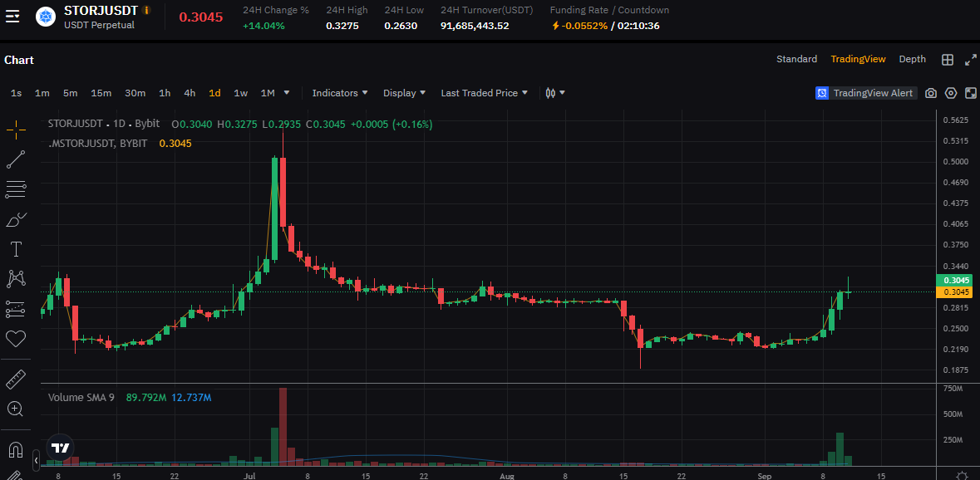Click the orange 0.3045 mark price label
Screen dimensions: 980x480
point(956,291)
